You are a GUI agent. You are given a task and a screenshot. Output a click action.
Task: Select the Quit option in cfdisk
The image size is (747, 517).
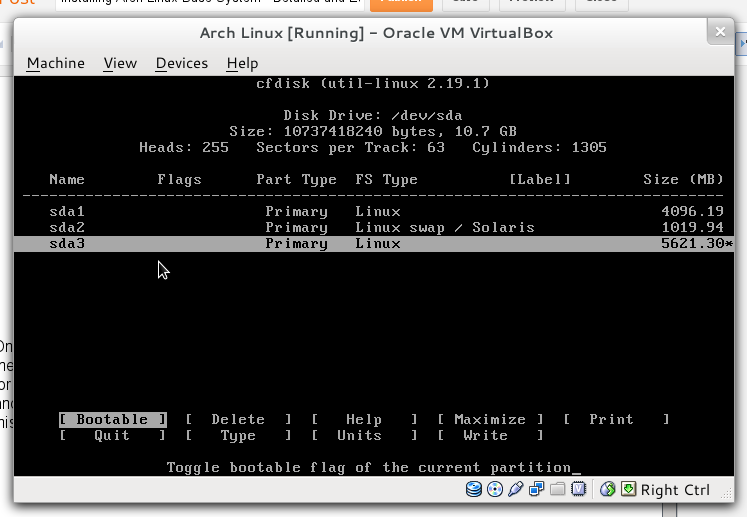(112, 436)
